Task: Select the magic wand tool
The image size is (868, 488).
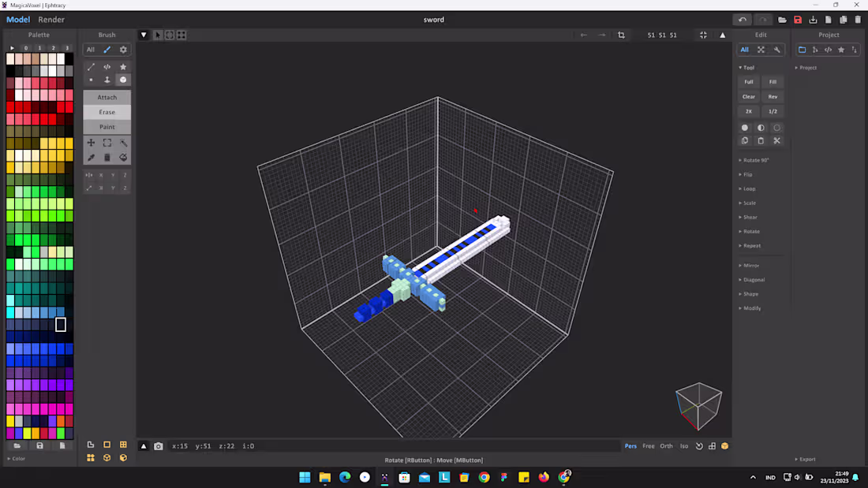Action: [x=123, y=143]
